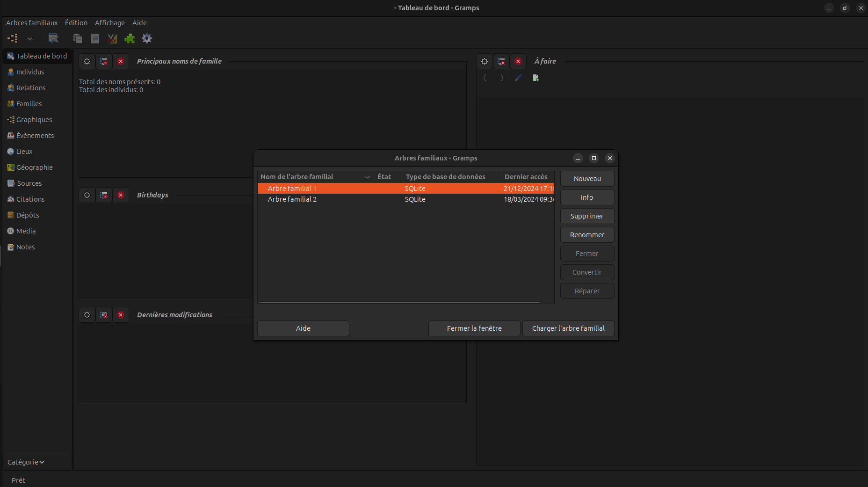Go to previous note in À faire
Image resolution: width=868 pixels, height=487 pixels.
pos(485,78)
